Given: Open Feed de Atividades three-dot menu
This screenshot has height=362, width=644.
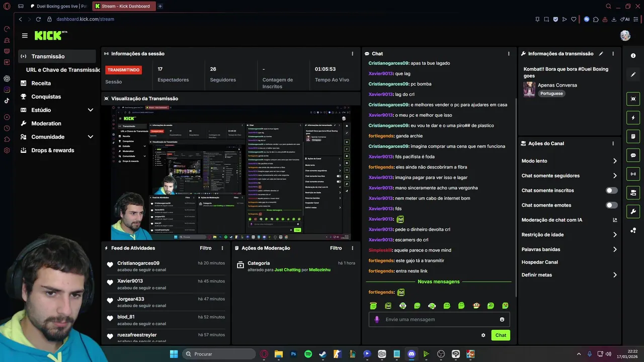Looking at the screenshot, I should point(222,248).
